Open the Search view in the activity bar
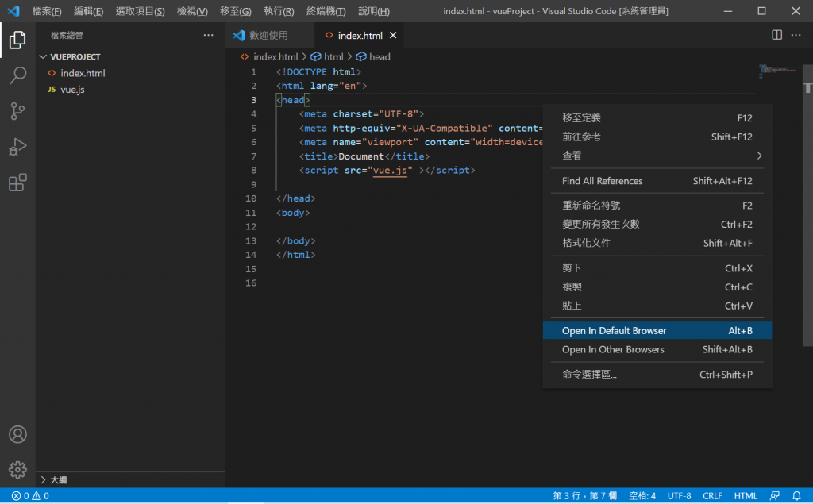The width and height of the screenshot is (813, 504). click(x=17, y=75)
